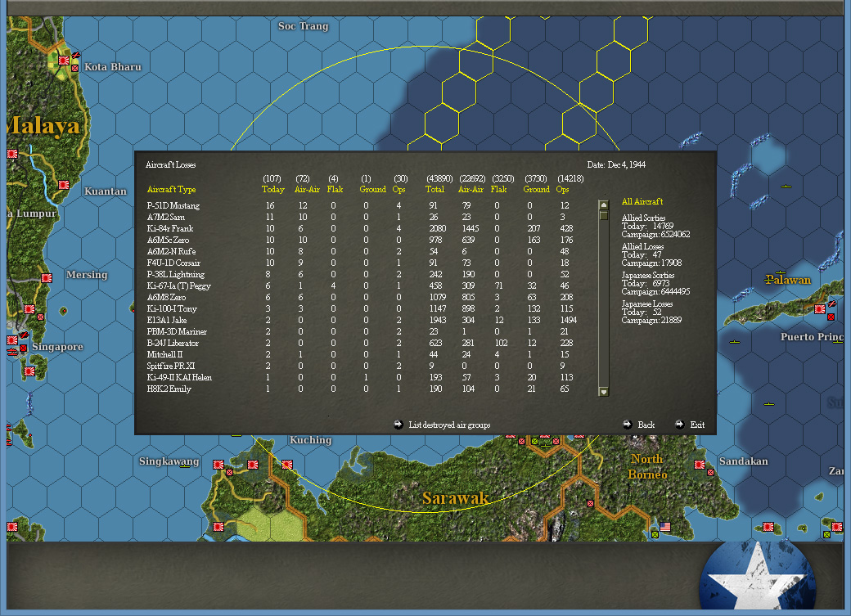851x616 pixels.
Task: Click the List destroyed air groups arrow icon
Action: (398, 425)
